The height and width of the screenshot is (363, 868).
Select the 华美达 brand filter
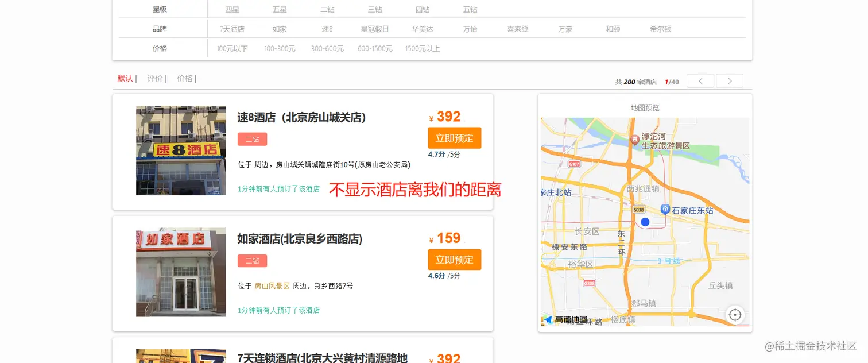(423, 29)
